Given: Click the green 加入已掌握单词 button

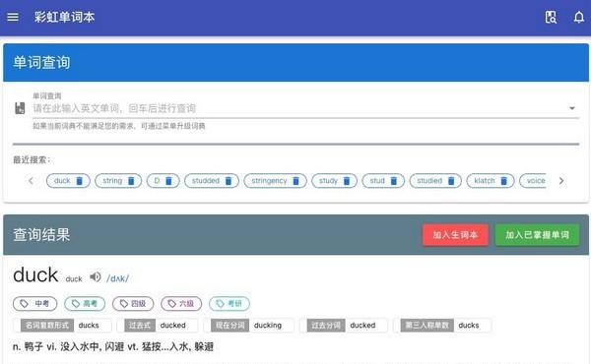Looking at the screenshot, I should click(537, 235).
